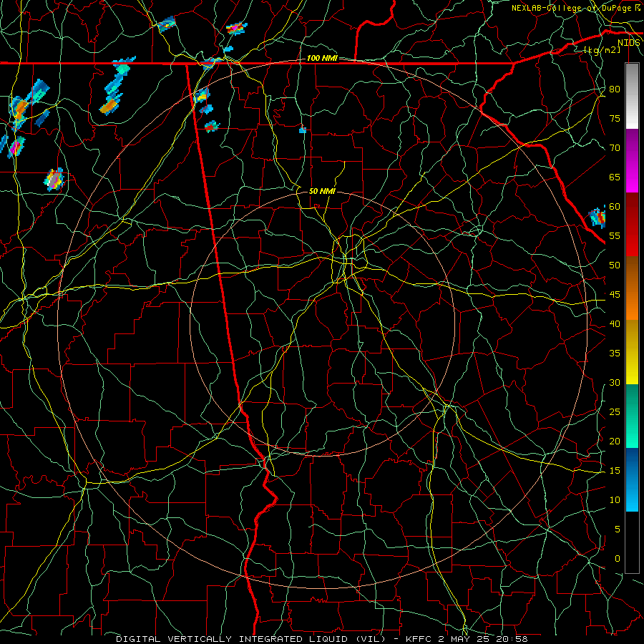Pick the black bottom segment of the legend
Screen dimensions: 644x644
tap(632, 542)
